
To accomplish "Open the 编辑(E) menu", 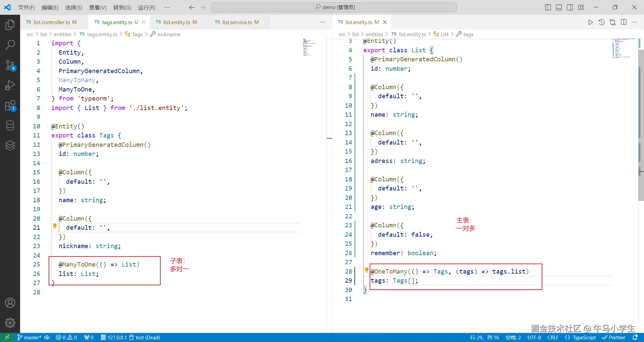I will pyautogui.click(x=50, y=7).
